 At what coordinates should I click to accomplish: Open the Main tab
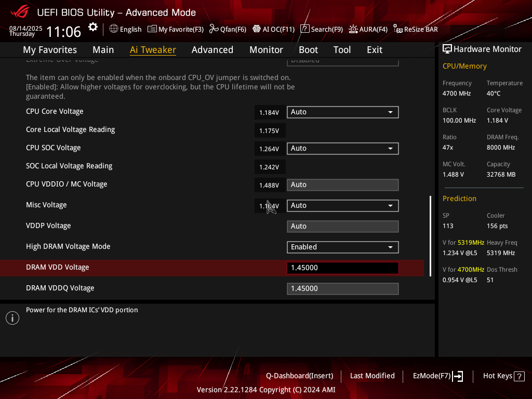103,50
